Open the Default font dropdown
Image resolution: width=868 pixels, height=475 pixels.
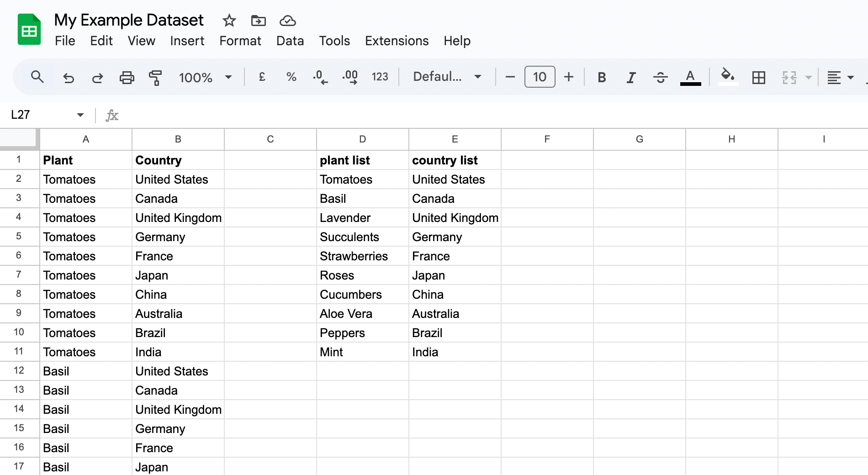[x=447, y=77]
